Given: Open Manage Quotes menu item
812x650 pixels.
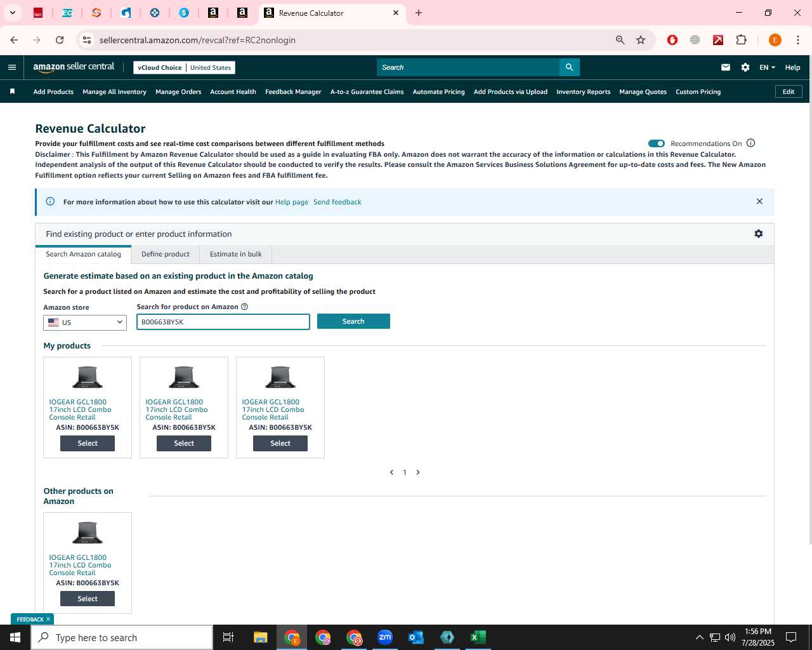Looking at the screenshot, I should (643, 91).
